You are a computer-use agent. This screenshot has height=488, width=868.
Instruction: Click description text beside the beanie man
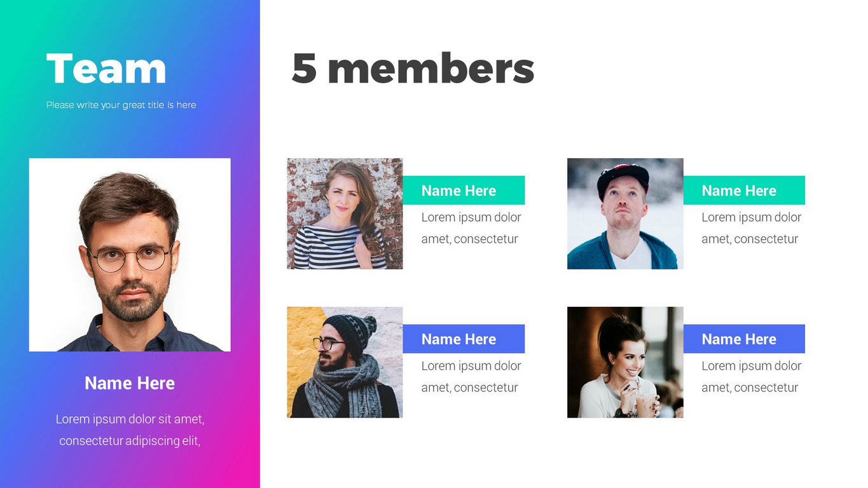click(x=471, y=377)
